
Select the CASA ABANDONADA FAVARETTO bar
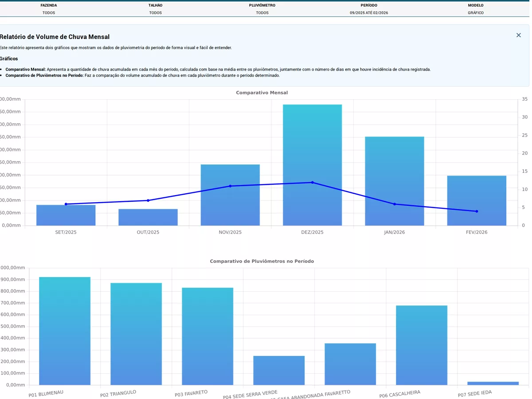[x=350, y=364]
